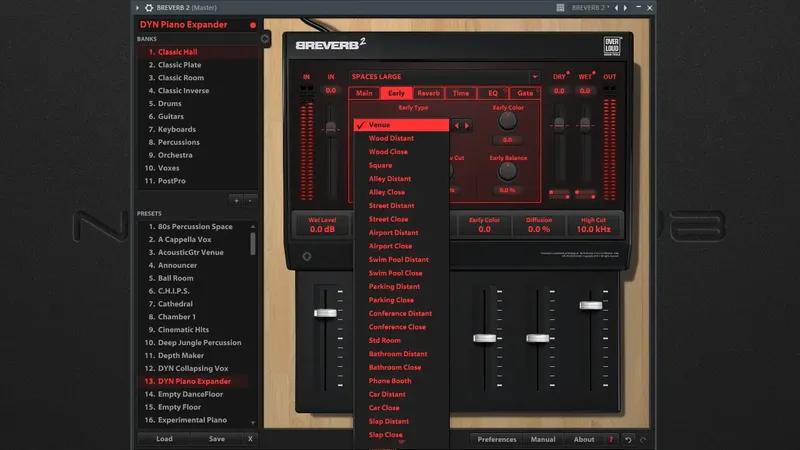Screen dimensions: 800x450
Task: Open Preferences
Action: click(x=496, y=439)
